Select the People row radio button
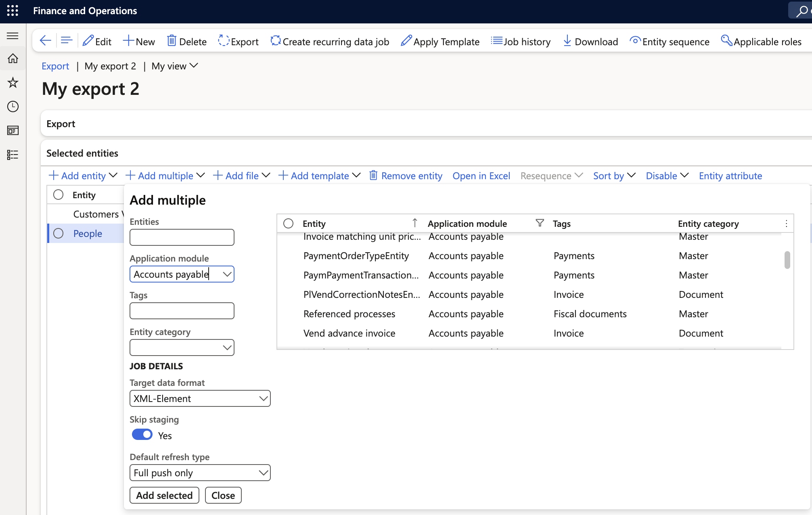 [x=59, y=233]
